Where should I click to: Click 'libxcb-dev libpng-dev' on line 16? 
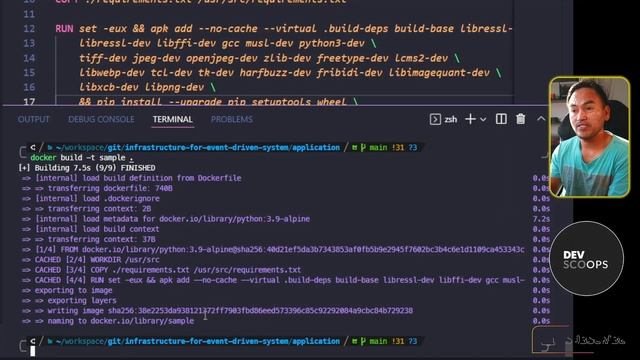[x=141, y=87]
